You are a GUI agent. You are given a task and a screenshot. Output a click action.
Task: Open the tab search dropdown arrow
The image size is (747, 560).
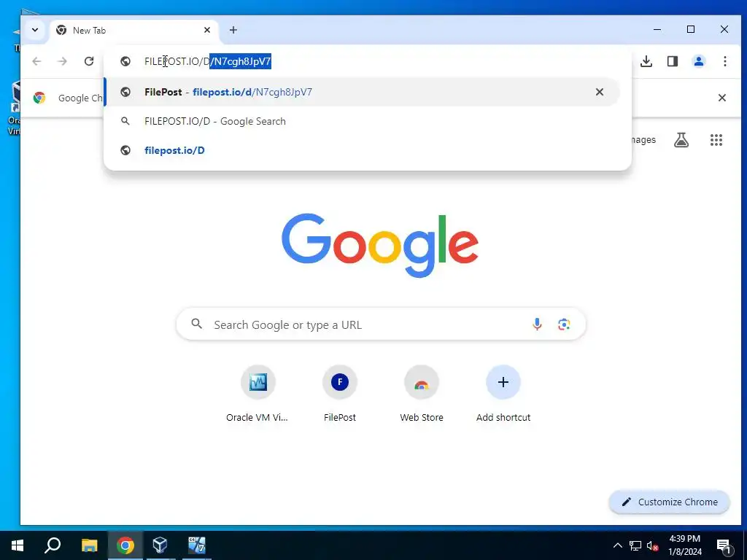[x=35, y=30]
